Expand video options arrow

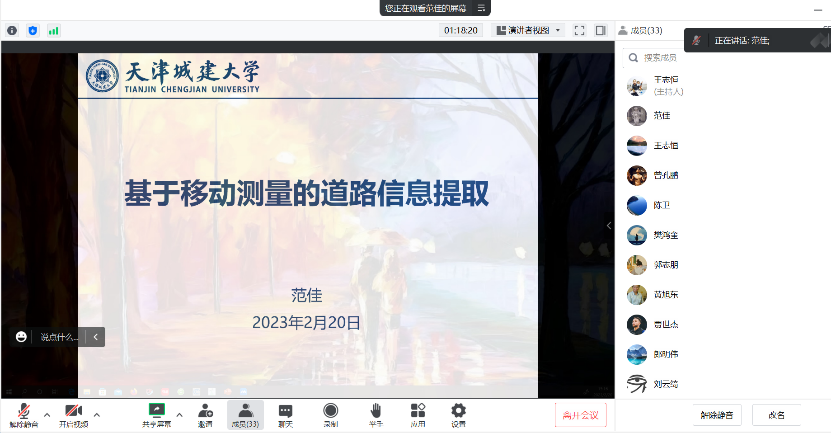point(96,415)
